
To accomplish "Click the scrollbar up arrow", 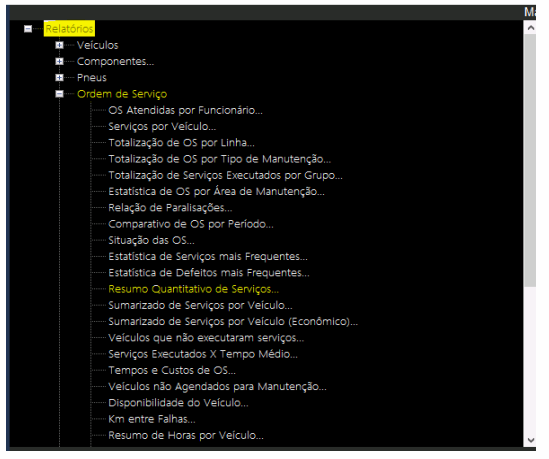I will (531, 28).
